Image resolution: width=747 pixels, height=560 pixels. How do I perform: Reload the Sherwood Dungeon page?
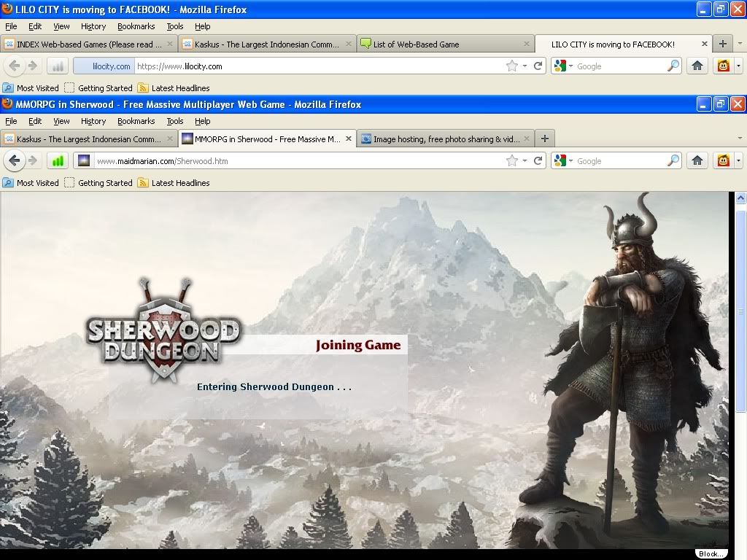[x=538, y=161]
